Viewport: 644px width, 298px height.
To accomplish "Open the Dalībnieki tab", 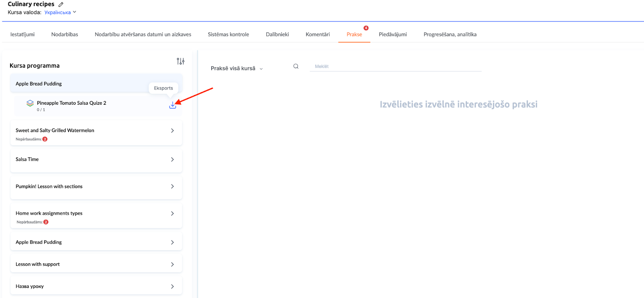I will pyautogui.click(x=277, y=35).
